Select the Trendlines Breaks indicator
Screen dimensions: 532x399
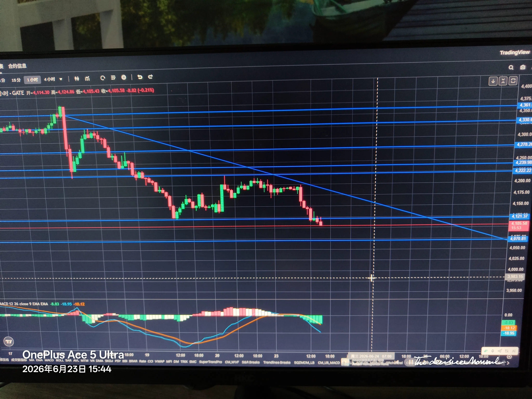[x=277, y=363]
